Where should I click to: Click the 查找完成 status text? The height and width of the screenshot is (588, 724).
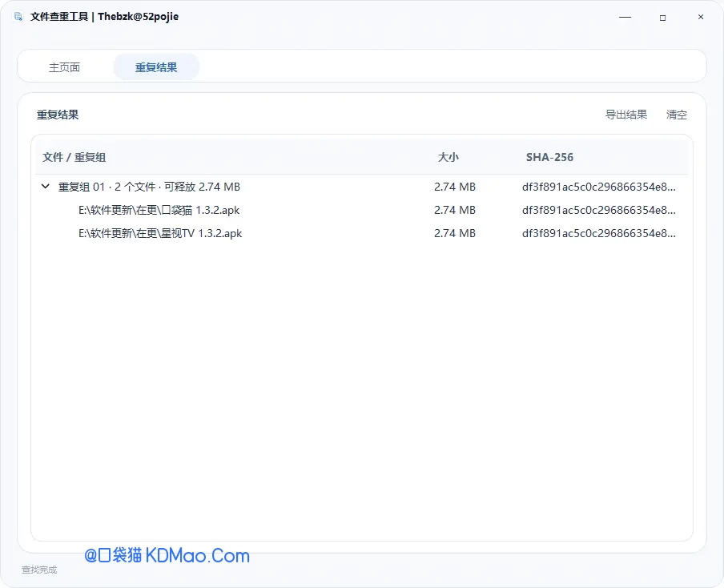[x=39, y=570]
